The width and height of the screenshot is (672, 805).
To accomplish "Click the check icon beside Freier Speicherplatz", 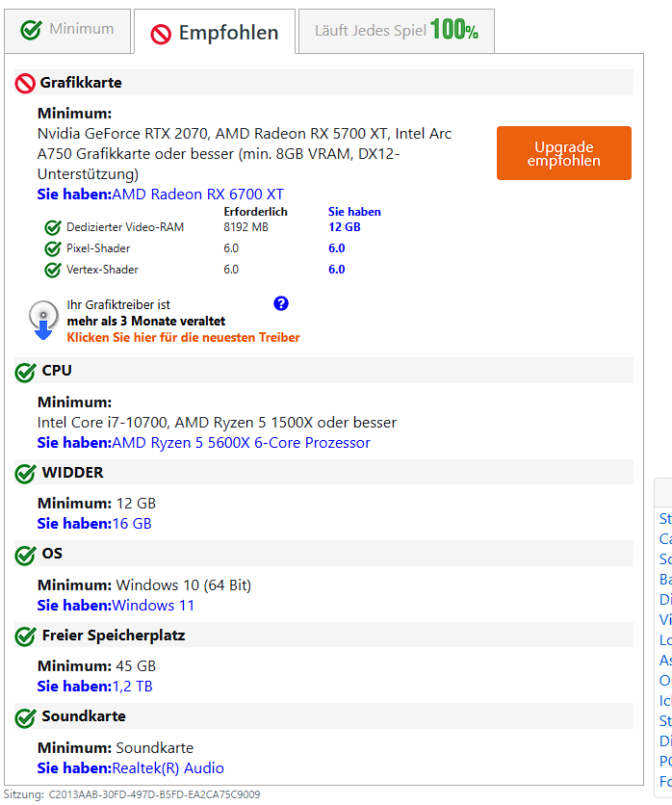I will pyautogui.click(x=25, y=636).
